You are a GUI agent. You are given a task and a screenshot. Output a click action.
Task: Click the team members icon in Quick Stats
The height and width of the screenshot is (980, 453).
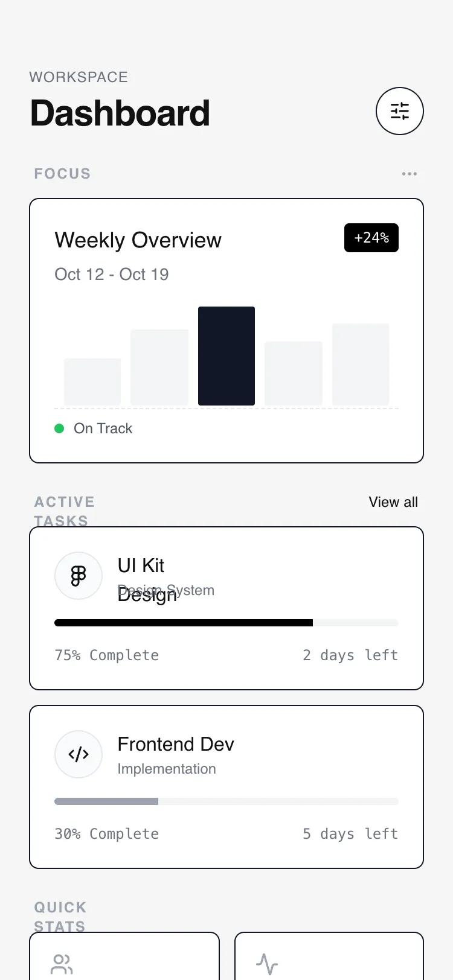click(62, 962)
